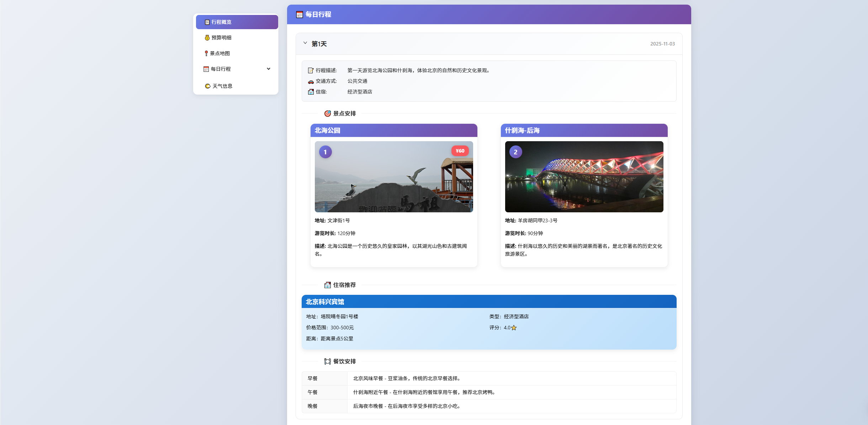The image size is (868, 425).
Task: Click the scroll icon beside 餐饮安排
Action: click(x=327, y=361)
